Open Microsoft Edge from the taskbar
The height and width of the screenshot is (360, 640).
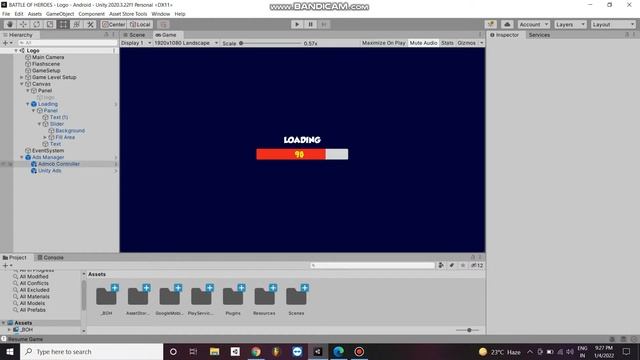pyautogui.click(x=338, y=352)
